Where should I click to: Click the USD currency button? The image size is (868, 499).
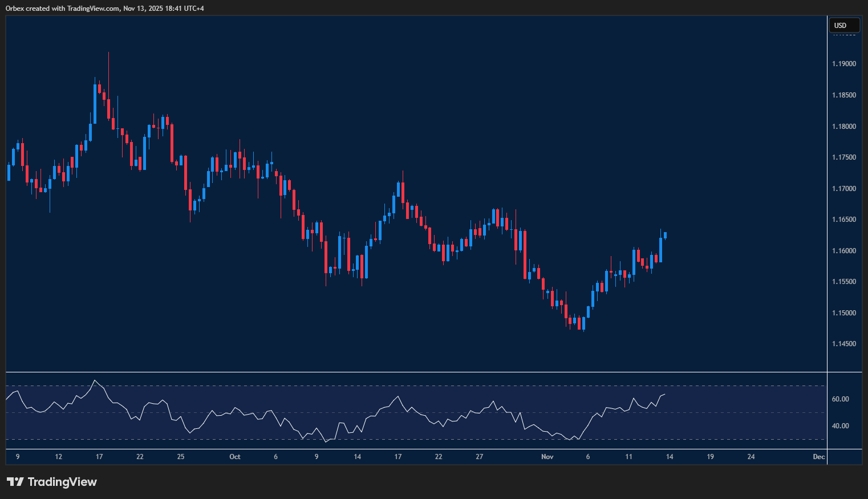tap(844, 25)
